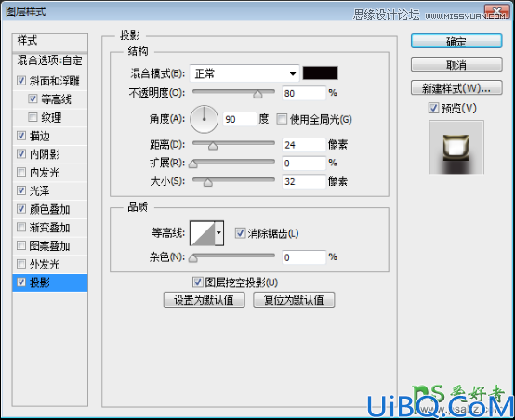The image size is (515, 420).
Task: Open the 混合模式 dropdown showing 正常
Action: (244, 73)
